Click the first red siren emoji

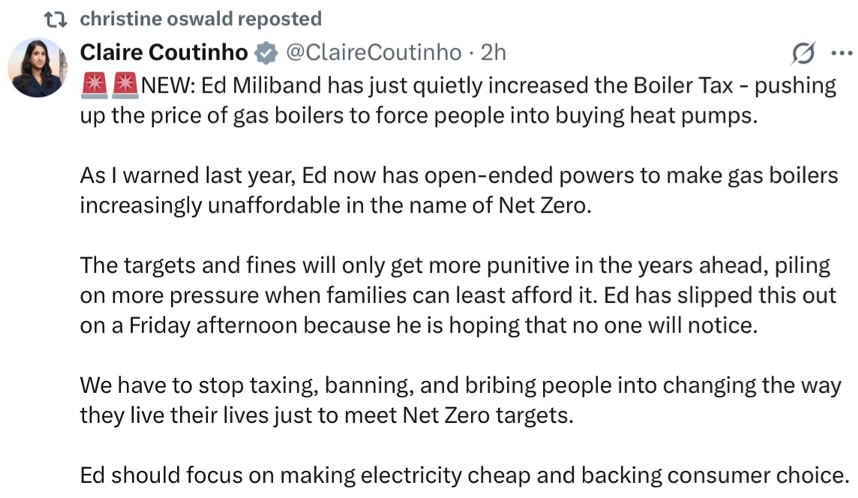pyautogui.click(x=93, y=85)
